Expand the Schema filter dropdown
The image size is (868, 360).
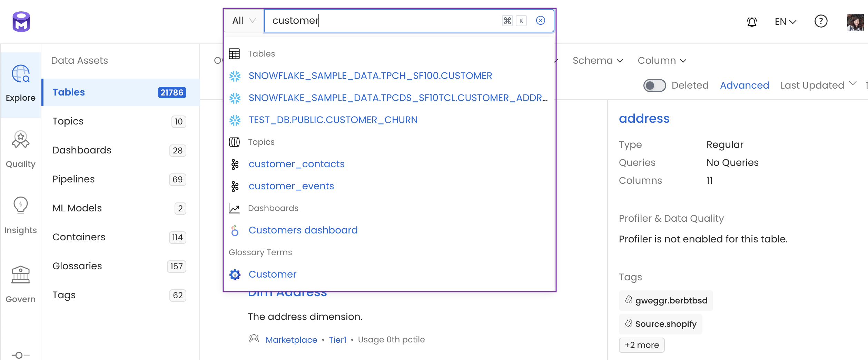598,61
